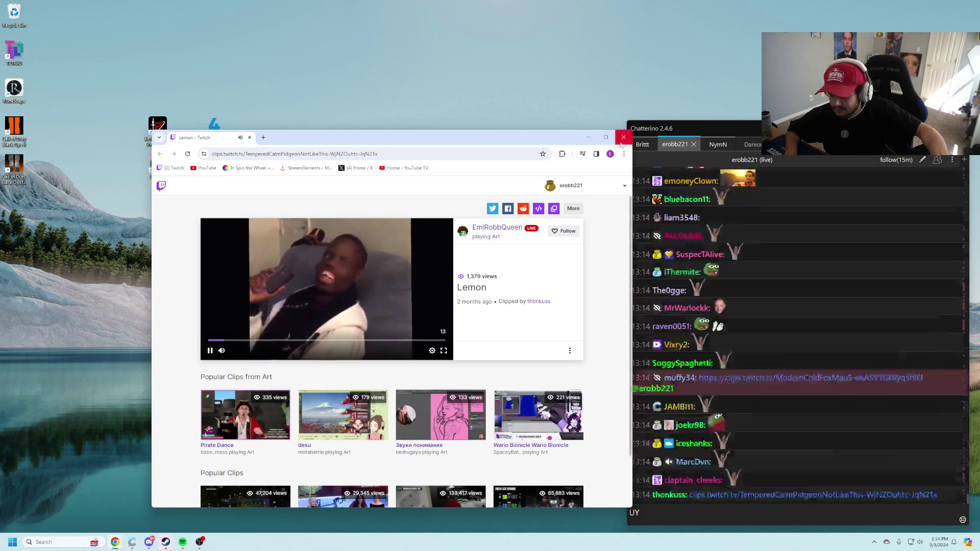Seek along the clip progress bar

pos(327,339)
